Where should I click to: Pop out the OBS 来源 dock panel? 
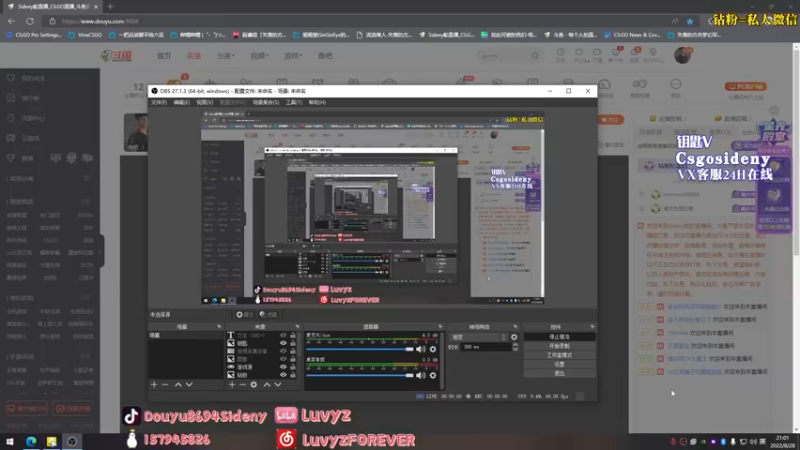click(297, 327)
